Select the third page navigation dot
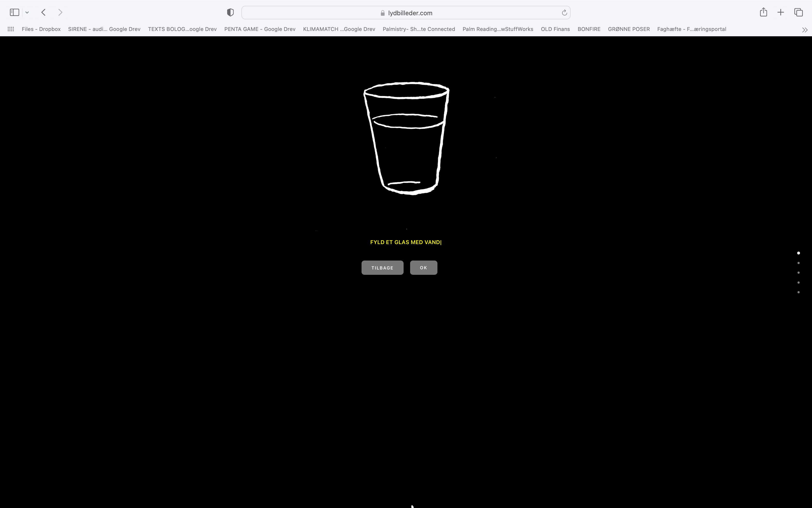 (x=798, y=273)
